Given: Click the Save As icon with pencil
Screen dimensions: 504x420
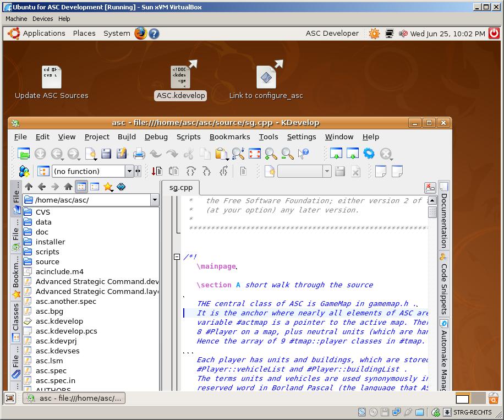Looking at the screenshot, I should tap(122, 154).
